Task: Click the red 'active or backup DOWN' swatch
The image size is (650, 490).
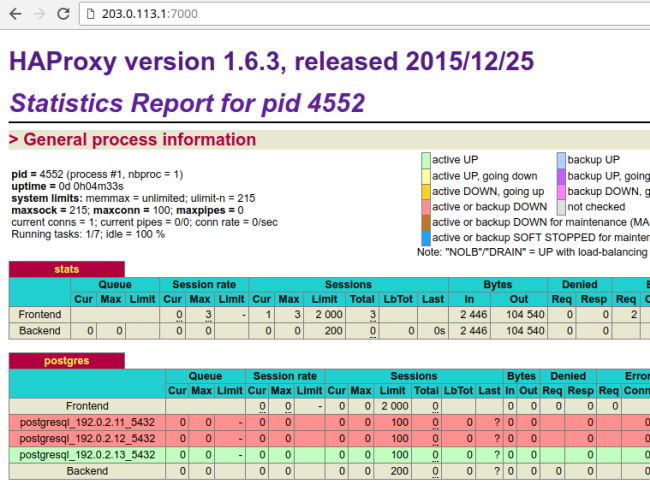Action: (426, 206)
